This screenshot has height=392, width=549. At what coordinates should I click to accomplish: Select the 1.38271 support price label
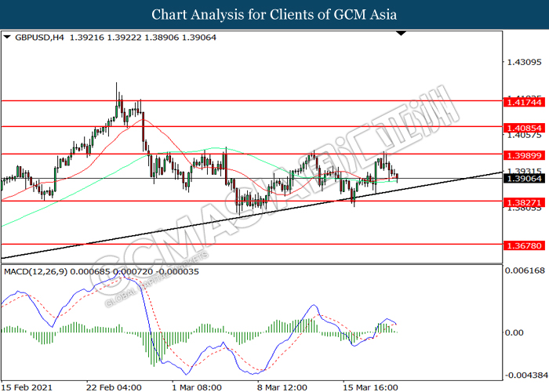tap(524, 202)
